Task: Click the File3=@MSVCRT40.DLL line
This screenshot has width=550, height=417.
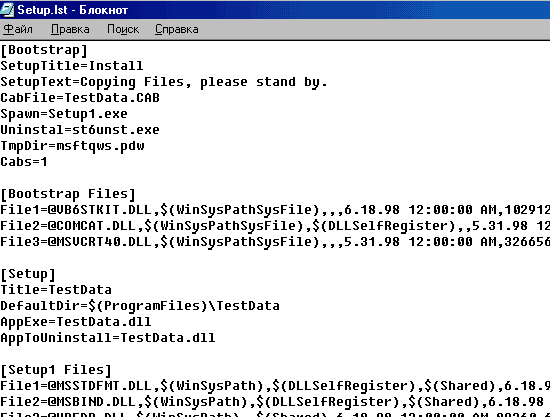Action: coord(275,242)
